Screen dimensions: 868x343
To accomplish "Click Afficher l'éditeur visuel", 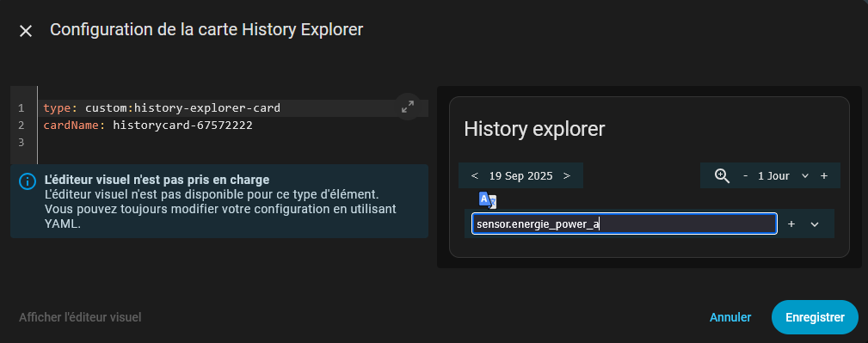I will [80, 317].
